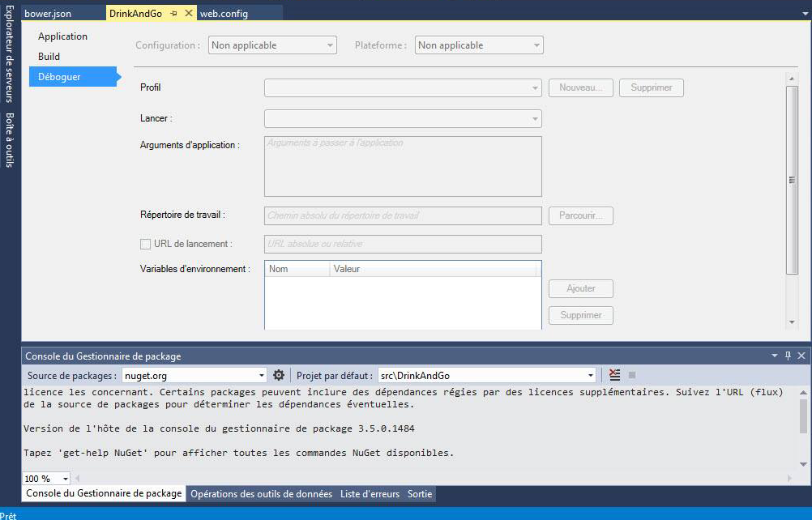Click the Répertoire de travail field
812x520 pixels.
(x=403, y=215)
